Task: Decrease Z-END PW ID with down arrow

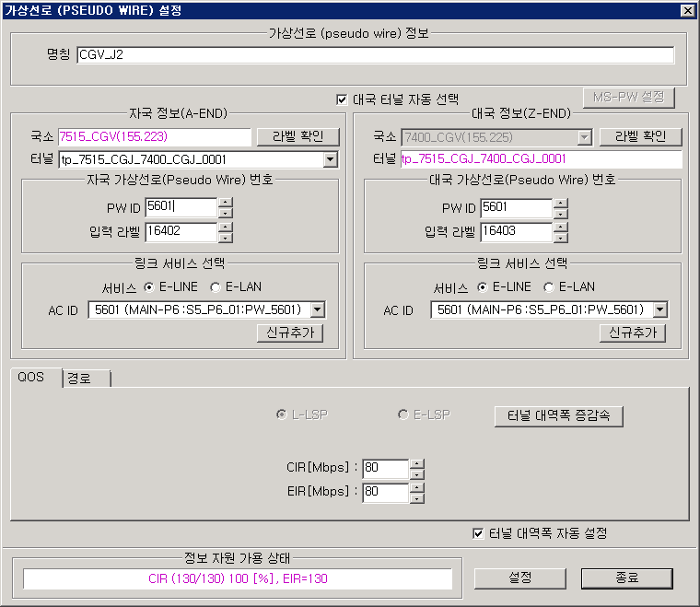Action: [x=560, y=214]
